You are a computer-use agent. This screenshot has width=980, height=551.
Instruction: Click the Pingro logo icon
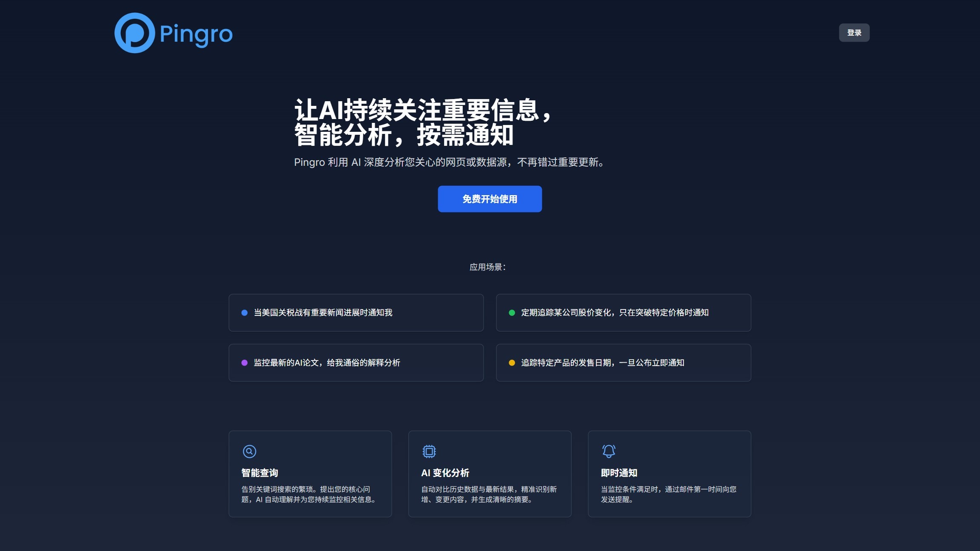coord(135,33)
